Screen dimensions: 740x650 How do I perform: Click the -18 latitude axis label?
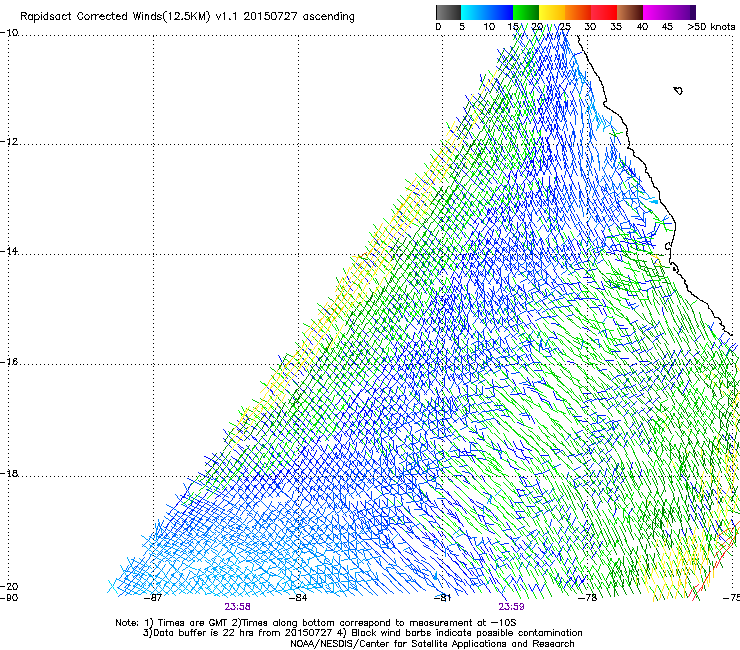click(9, 473)
